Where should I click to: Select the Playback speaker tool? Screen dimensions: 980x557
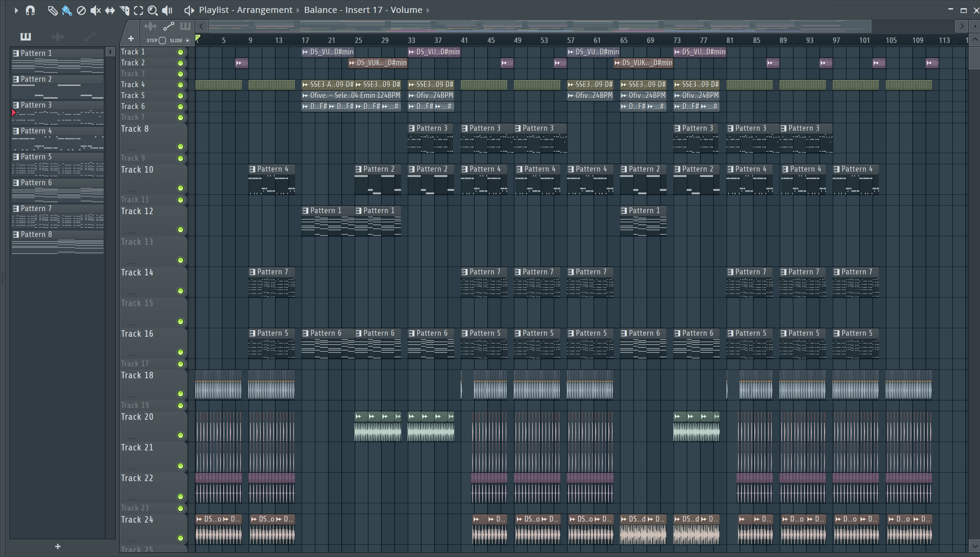click(x=167, y=10)
